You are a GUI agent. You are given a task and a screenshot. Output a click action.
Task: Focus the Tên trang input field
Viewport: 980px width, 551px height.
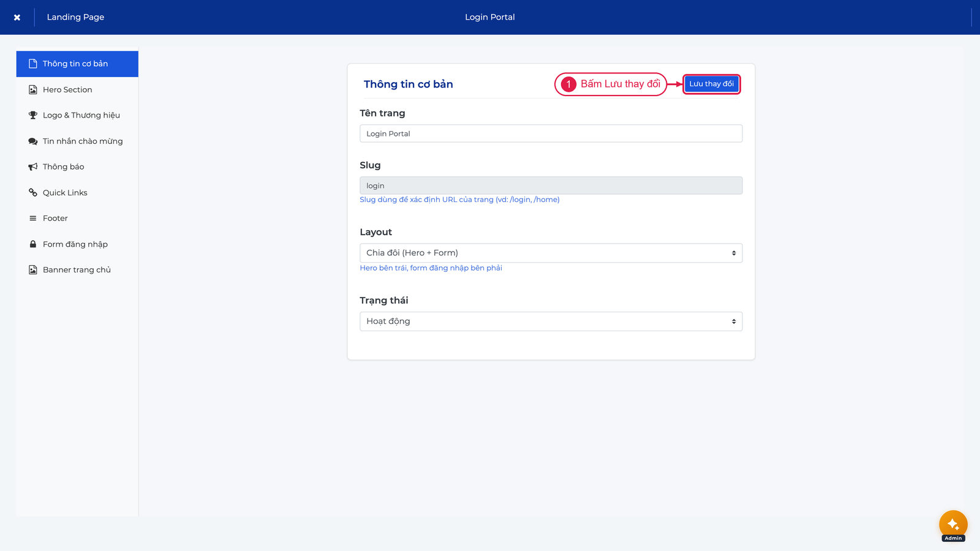551,133
